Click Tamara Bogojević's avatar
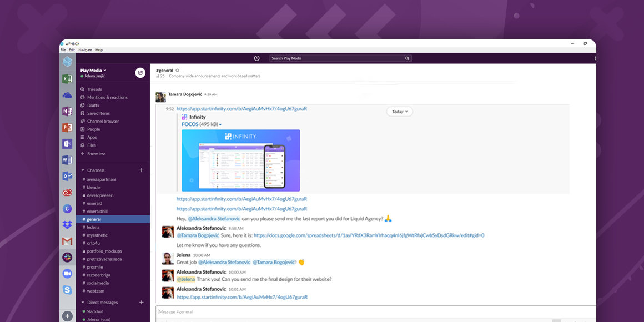This screenshot has height=322, width=644. (x=160, y=97)
